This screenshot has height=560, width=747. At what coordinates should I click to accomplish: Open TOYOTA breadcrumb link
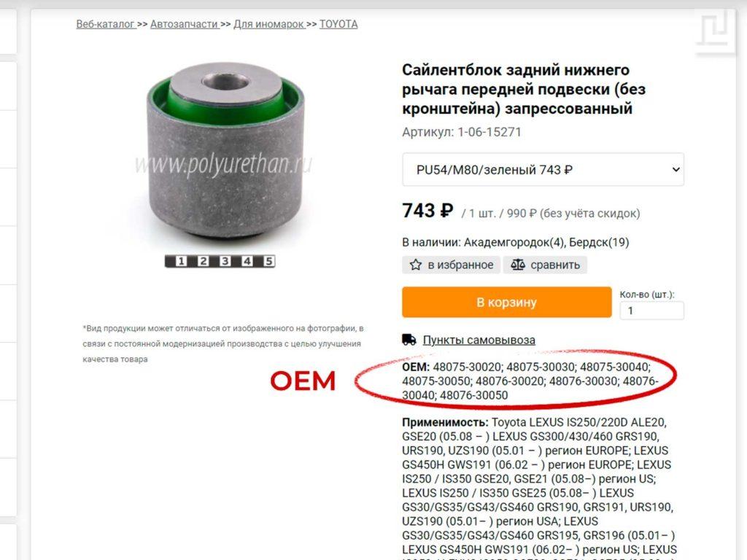pyautogui.click(x=338, y=24)
